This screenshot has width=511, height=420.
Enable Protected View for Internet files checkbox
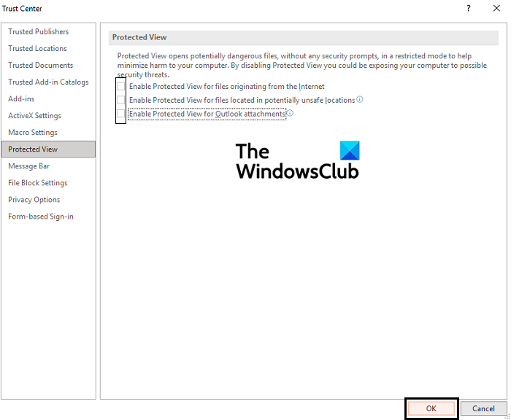pyautogui.click(x=120, y=86)
